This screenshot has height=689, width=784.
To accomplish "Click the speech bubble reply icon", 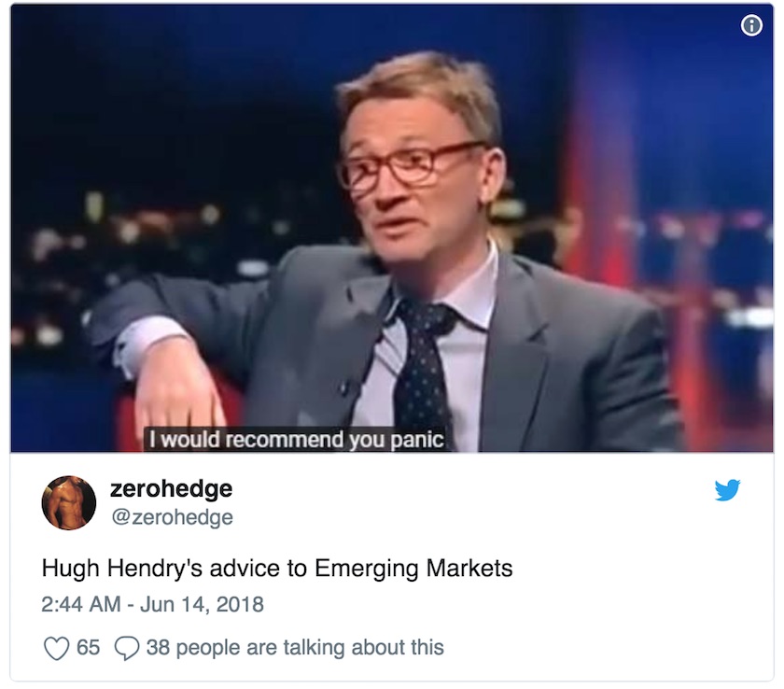I will 127,648.
